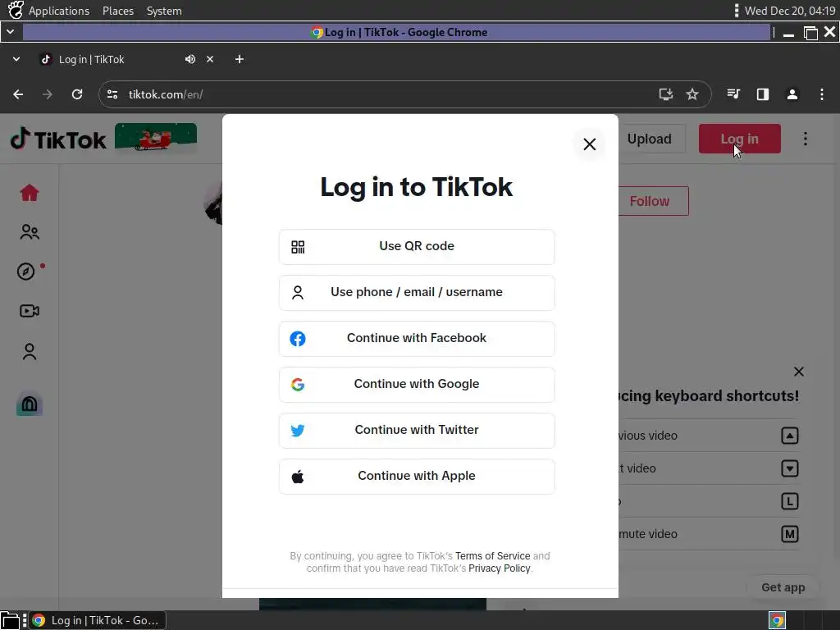840x630 pixels.
Task: Click the install app icon in address bar
Action: tap(666, 94)
